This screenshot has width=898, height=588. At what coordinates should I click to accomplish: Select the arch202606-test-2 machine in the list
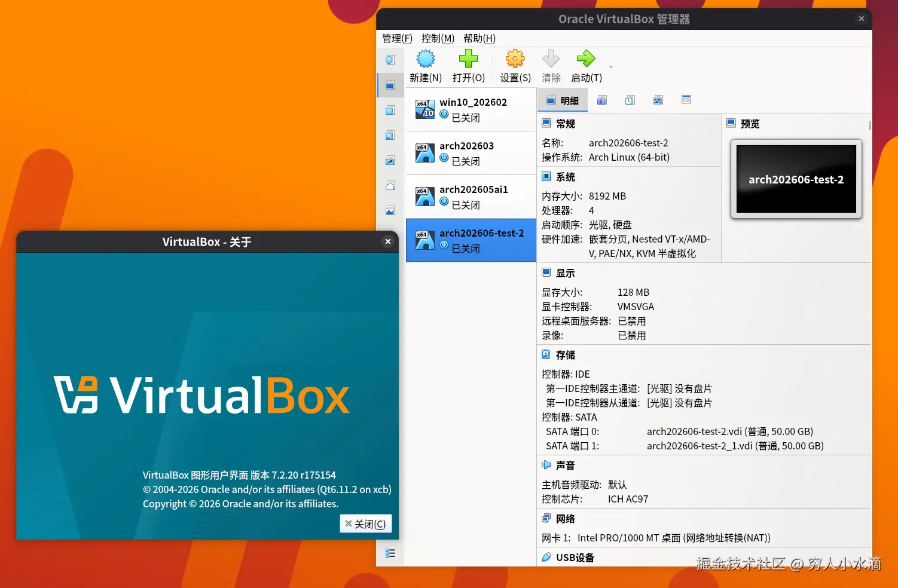[x=471, y=240]
